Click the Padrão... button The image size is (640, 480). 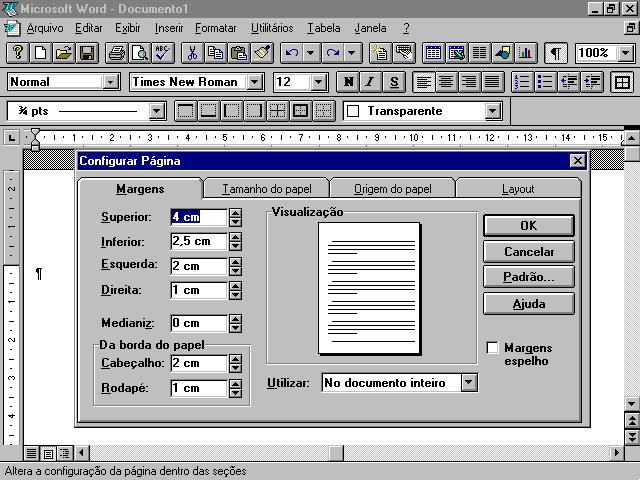coord(528,278)
